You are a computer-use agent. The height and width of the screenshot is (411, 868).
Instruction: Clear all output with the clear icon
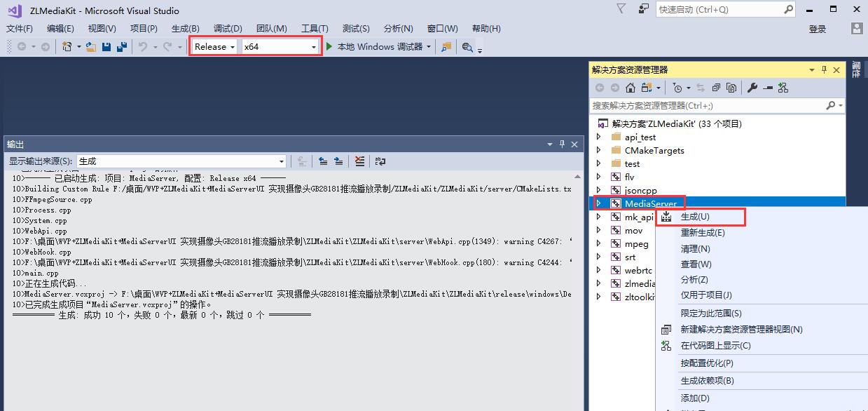point(359,161)
